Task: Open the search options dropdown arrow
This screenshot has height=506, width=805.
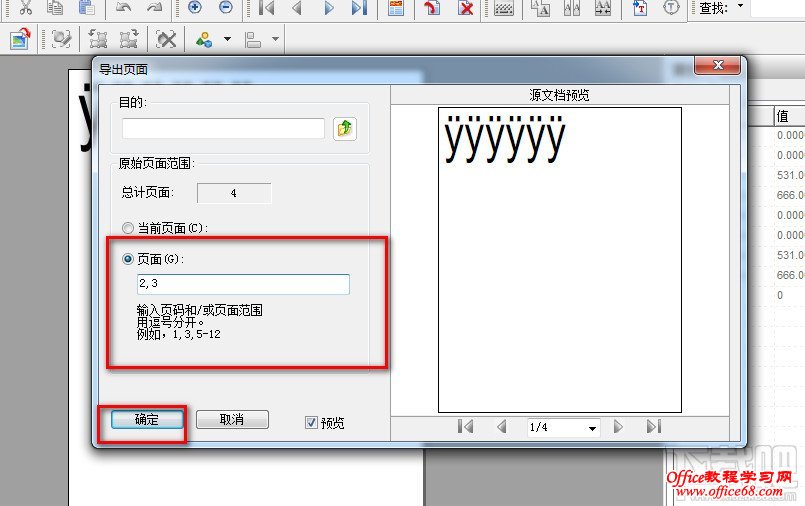Action: [x=740, y=6]
